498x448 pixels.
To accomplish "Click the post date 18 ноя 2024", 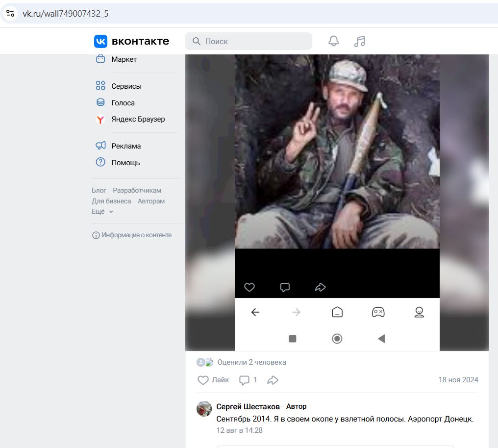I will [x=458, y=380].
